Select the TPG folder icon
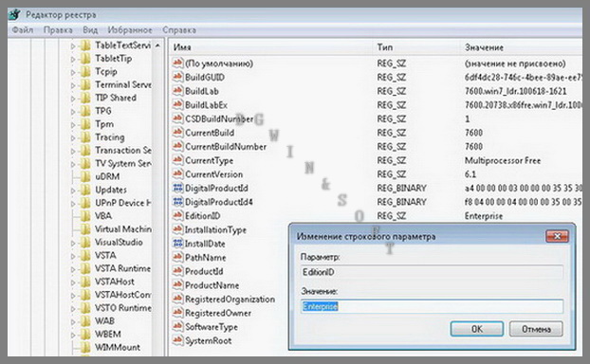The width and height of the screenshot is (590, 364). (x=85, y=111)
